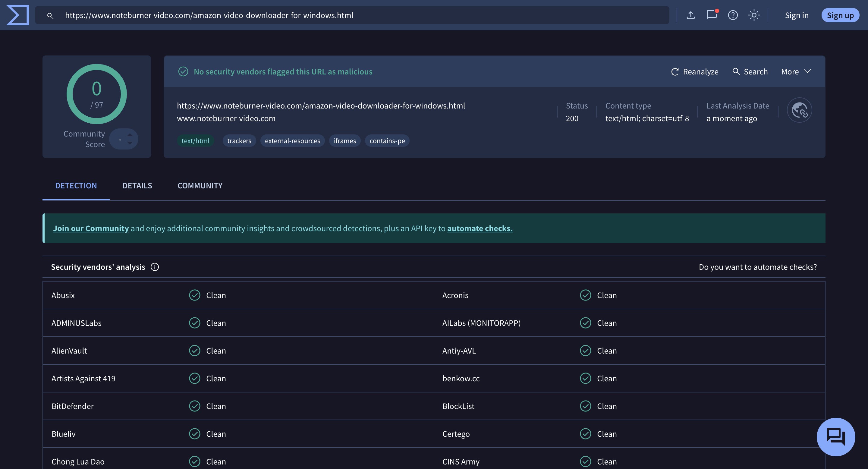Click the Search button in result header
Screen dimensions: 868x469
point(750,72)
